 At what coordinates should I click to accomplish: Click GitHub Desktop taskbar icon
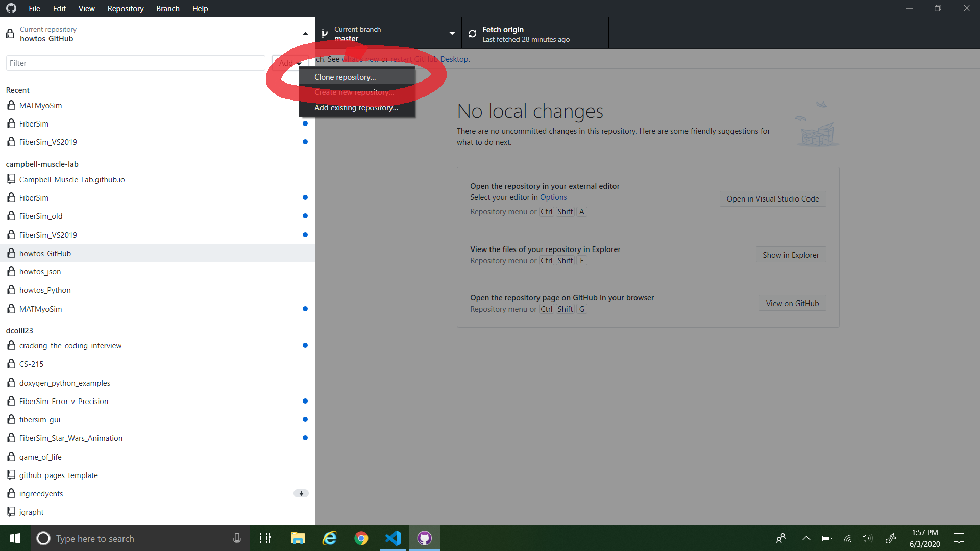tap(425, 538)
